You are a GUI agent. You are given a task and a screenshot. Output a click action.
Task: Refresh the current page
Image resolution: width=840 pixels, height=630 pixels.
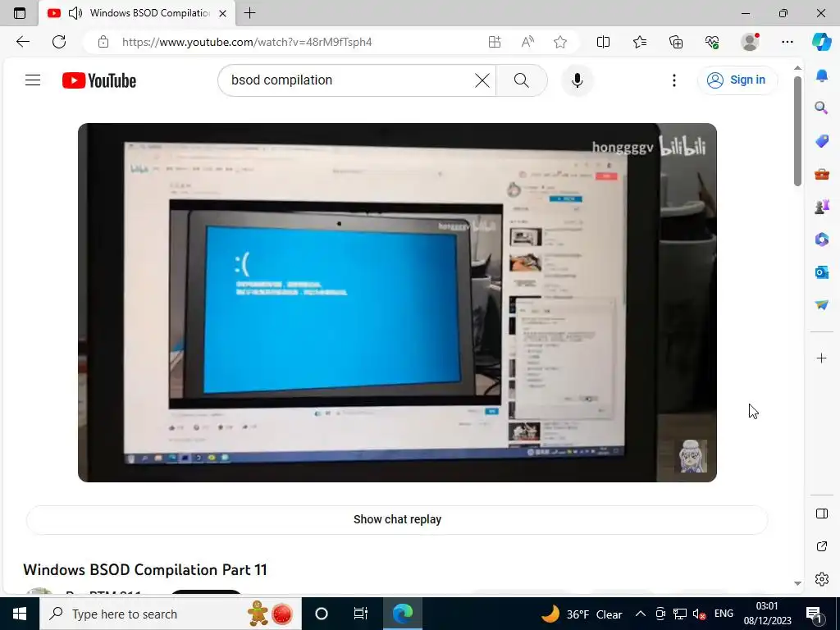coord(59,42)
